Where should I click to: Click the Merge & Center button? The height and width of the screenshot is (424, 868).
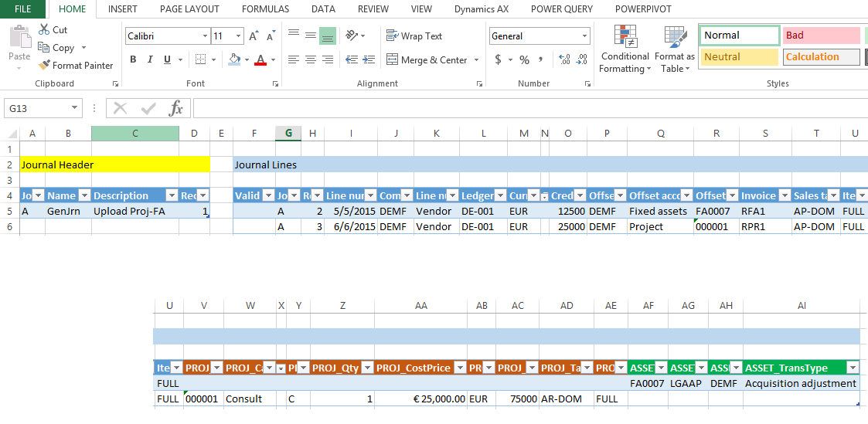(434, 59)
